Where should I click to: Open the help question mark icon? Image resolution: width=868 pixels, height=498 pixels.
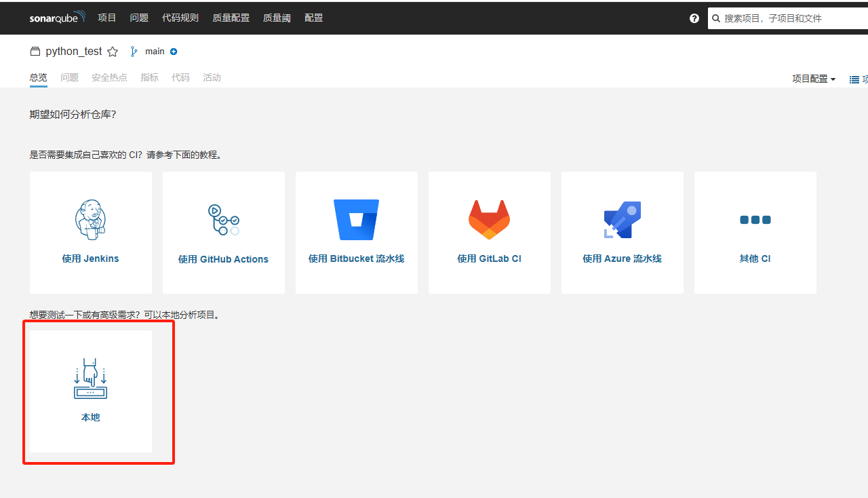(694, 18)
